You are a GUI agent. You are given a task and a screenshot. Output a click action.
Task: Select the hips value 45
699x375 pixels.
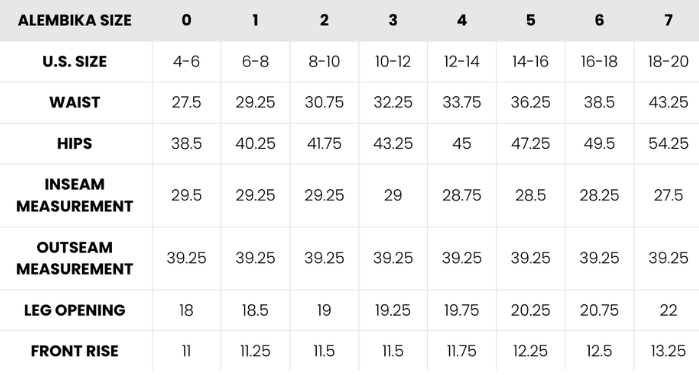(x=461, y=144)
